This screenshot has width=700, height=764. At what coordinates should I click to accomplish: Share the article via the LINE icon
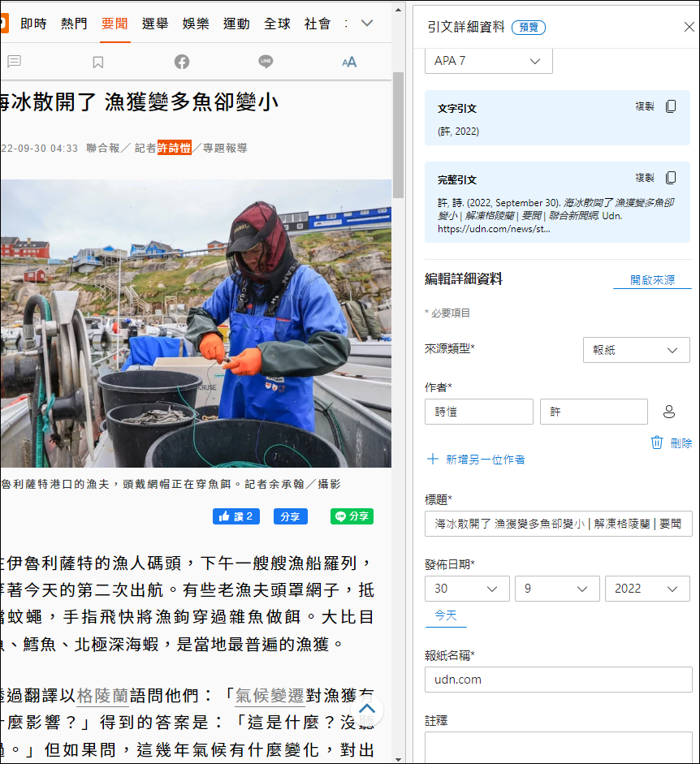(266, 62)
